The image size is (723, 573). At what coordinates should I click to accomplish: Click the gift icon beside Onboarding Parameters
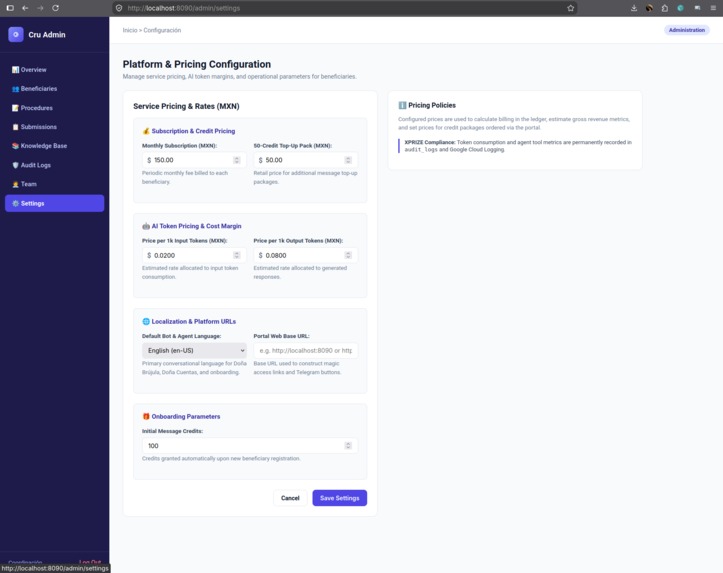(x=146, y=416)
